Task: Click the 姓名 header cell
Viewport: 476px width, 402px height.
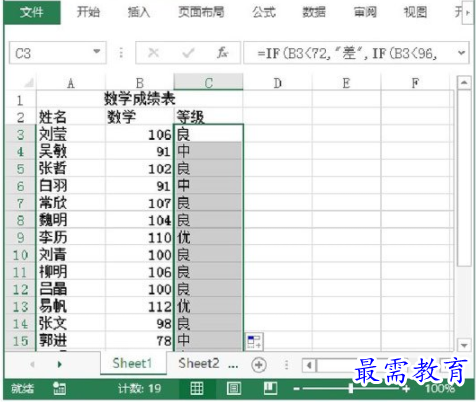Action: point(71,117)
